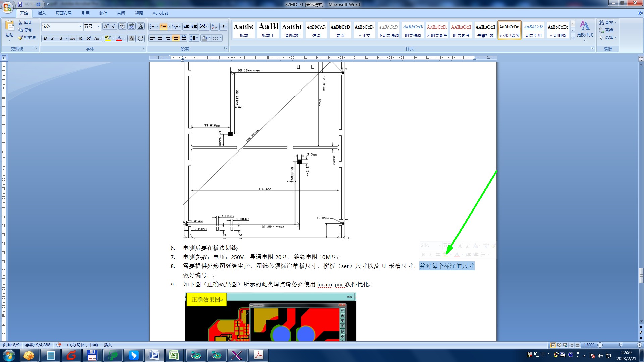Click the 查找 find button
This screenshot has height=362, width=644.
(607, 23)
